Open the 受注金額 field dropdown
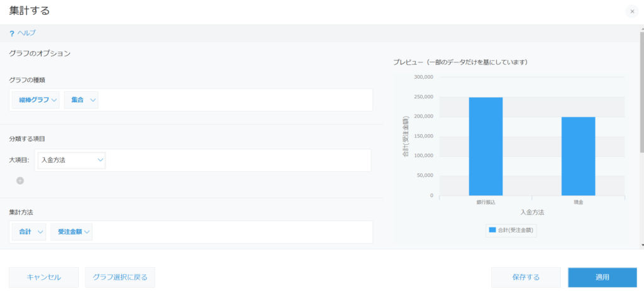 click(72, 232)
